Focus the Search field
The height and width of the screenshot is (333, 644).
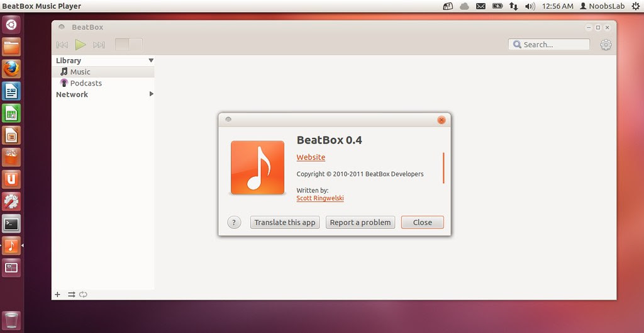click(548, 45)
